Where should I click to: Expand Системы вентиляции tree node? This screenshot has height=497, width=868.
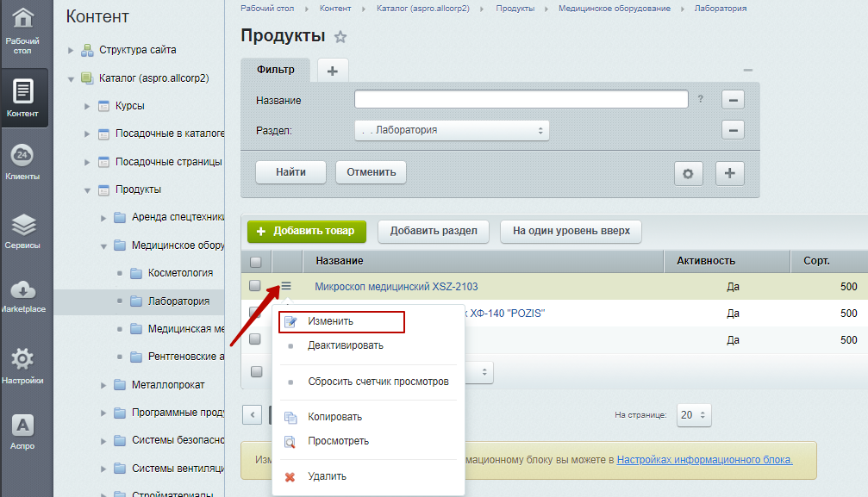pyautogui.click(x=103, y=469)
